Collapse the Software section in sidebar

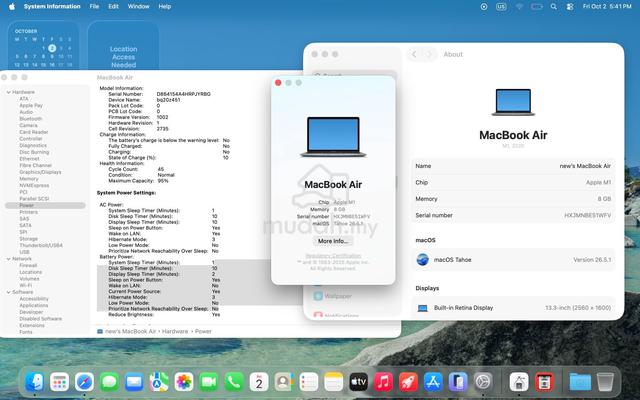tap(8, 292)
